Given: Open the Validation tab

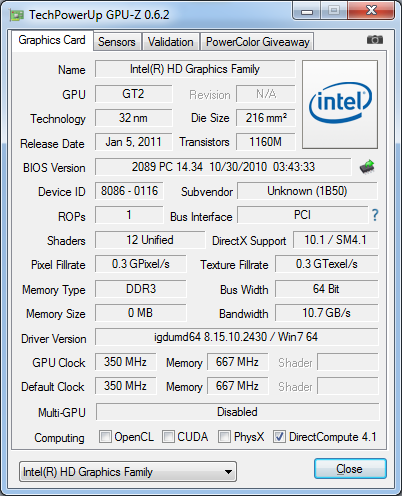Looking at the screenshot, I should pos(171,42).
